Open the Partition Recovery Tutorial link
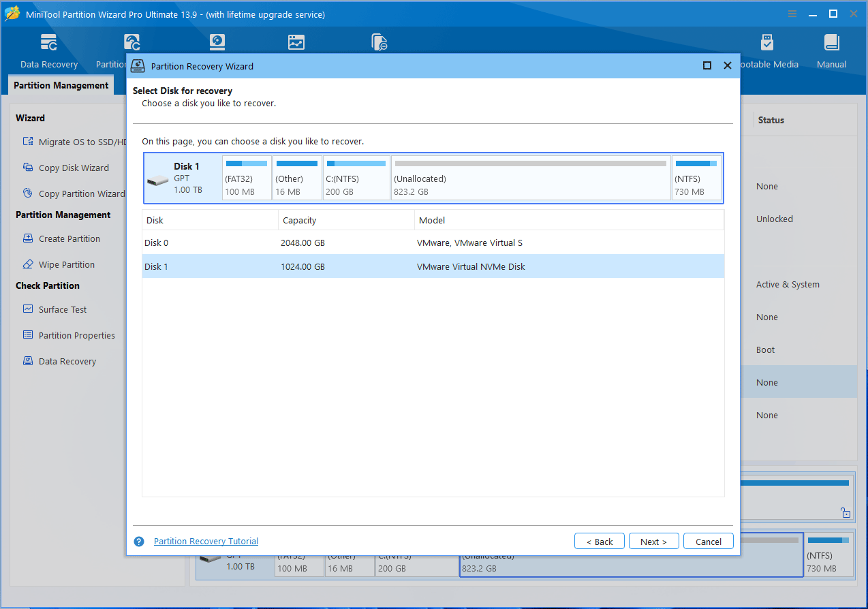868x609 pixels. (x=206, y=542)
